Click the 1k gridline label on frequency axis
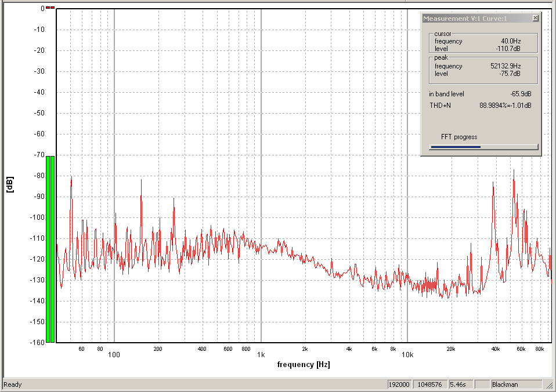Screen dimensions: 556x392 pos(261,354)
